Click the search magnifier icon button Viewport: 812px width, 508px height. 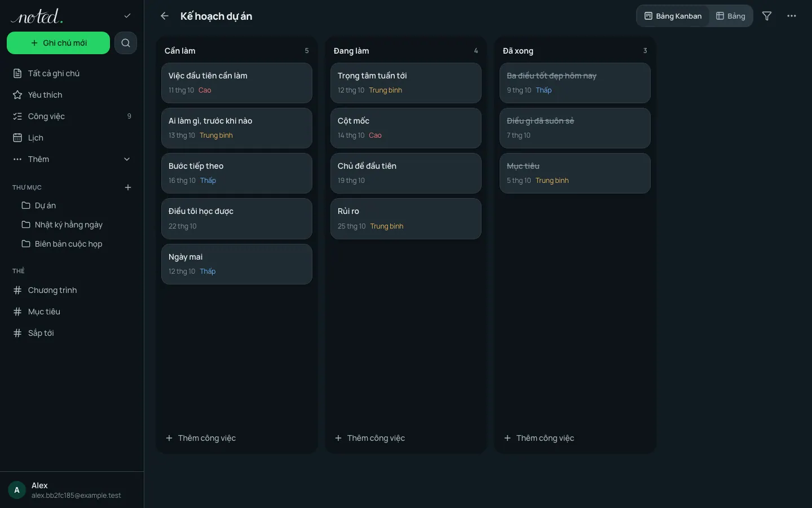tap(126, 43)
